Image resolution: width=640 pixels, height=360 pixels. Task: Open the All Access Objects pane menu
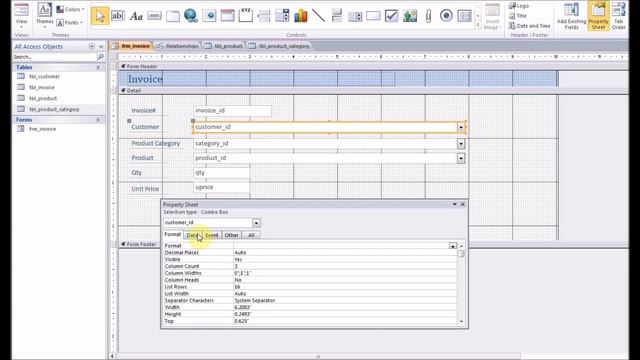click(x=91, y=47)
